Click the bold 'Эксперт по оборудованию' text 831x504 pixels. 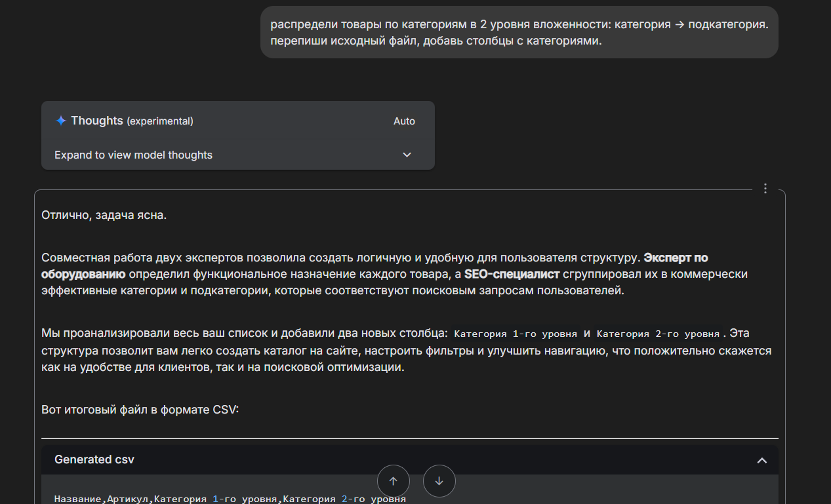coord(375,265)
